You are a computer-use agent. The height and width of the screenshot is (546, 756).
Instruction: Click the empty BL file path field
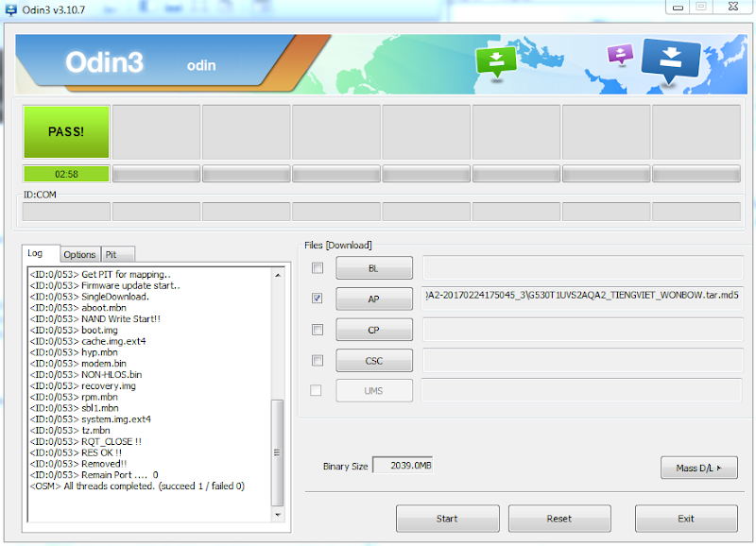(x=582, y=268)
